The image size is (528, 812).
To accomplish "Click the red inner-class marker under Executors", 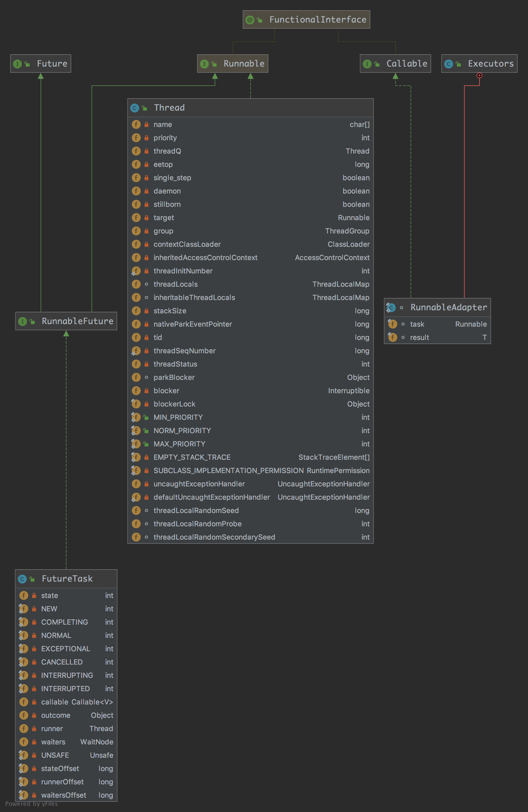I will pos(479,76).
